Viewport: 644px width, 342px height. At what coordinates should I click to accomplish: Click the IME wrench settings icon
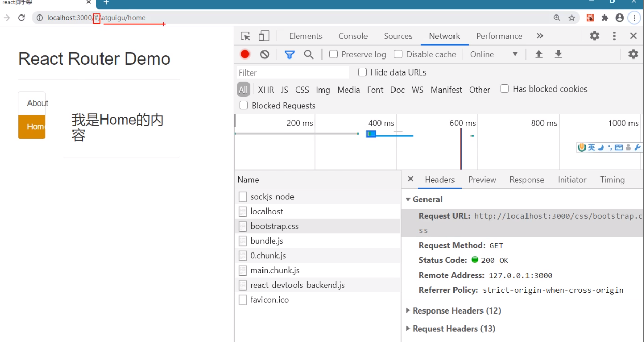tap(637, 147)
